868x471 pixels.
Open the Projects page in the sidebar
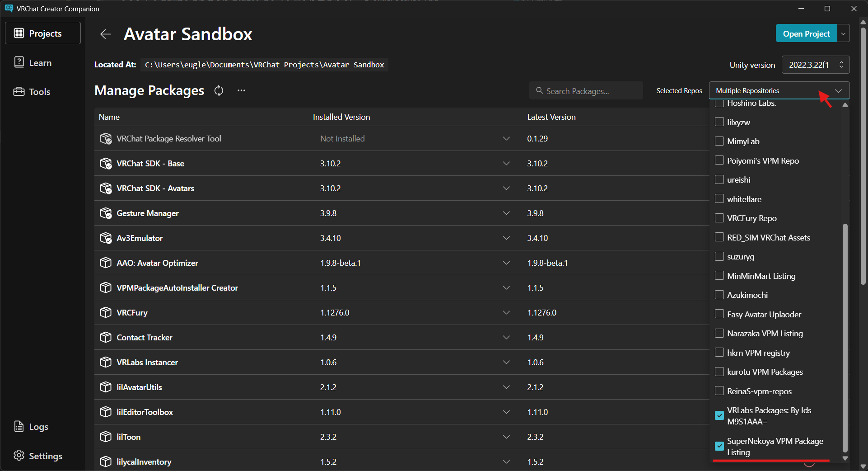[x=43, y=33]
